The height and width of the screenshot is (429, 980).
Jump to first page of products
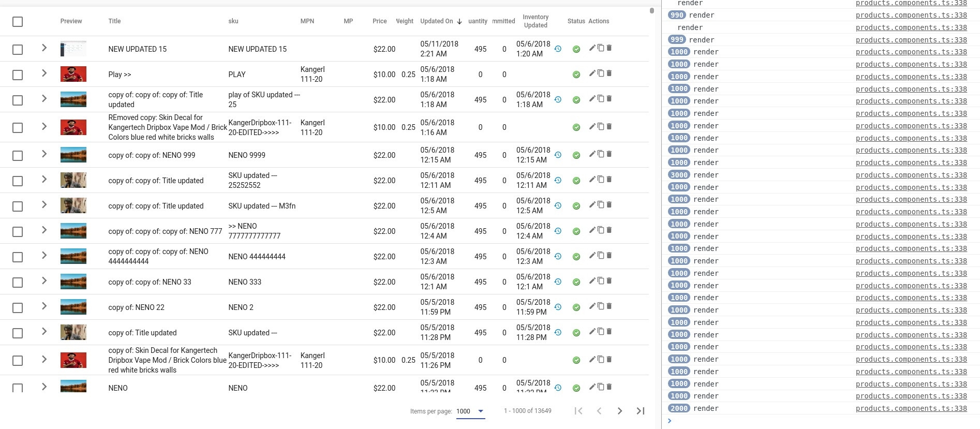[578, 411]
